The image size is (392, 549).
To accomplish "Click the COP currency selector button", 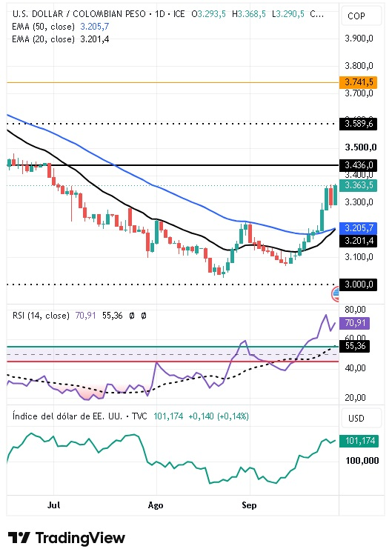I will pos(360,16).
